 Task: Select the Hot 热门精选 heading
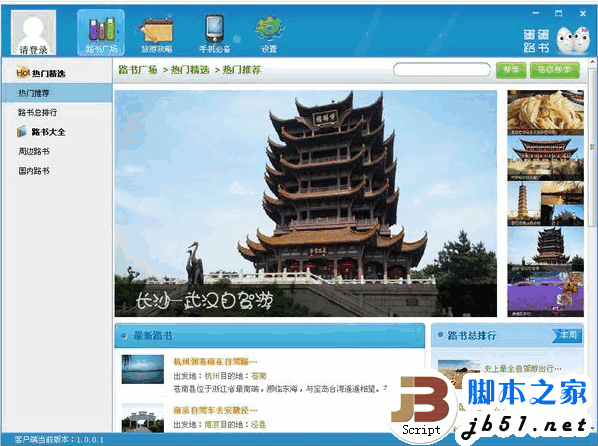click(x=41, y=72)
